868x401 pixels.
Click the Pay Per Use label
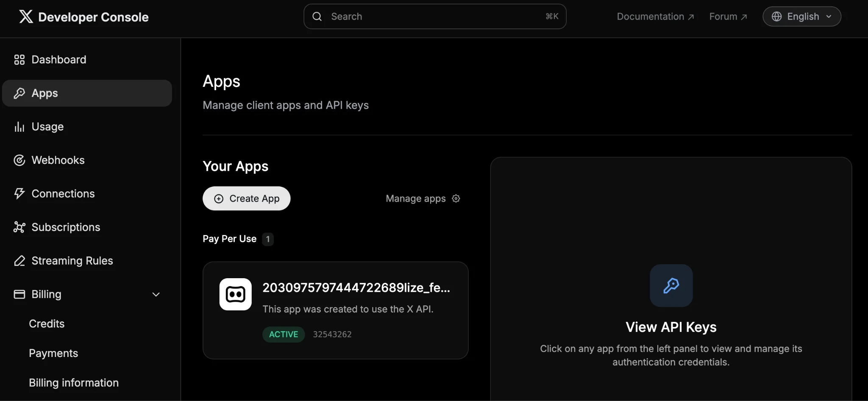click(x=229, y=239)
